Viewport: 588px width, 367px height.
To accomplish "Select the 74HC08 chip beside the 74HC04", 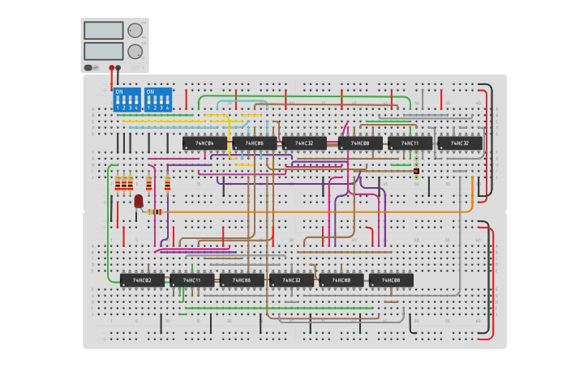I will 255,143.
